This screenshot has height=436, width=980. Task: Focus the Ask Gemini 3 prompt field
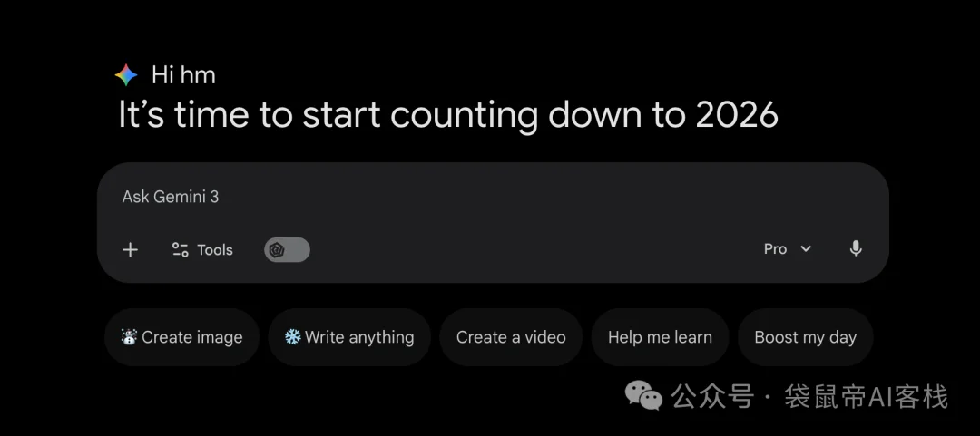(493, 197)
